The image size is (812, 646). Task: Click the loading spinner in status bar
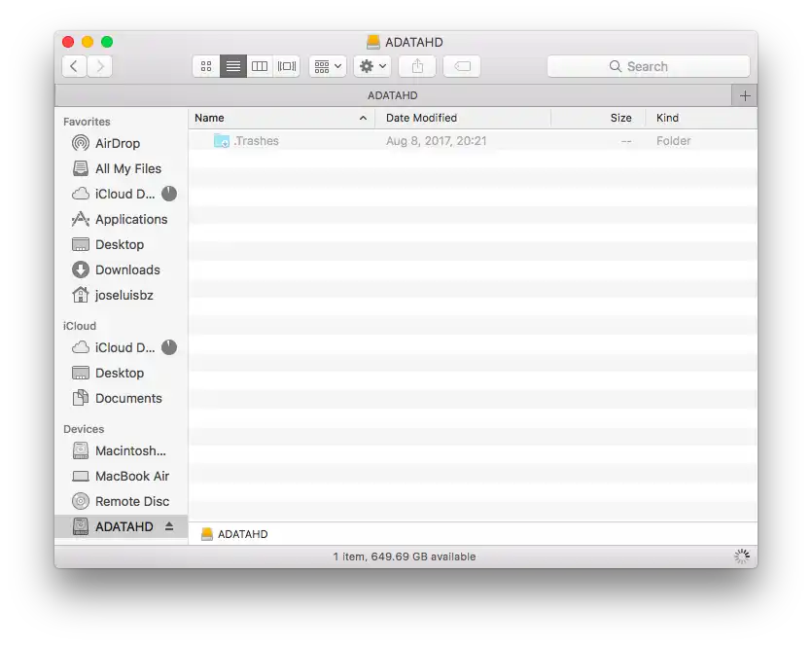(x=742, y=556)
